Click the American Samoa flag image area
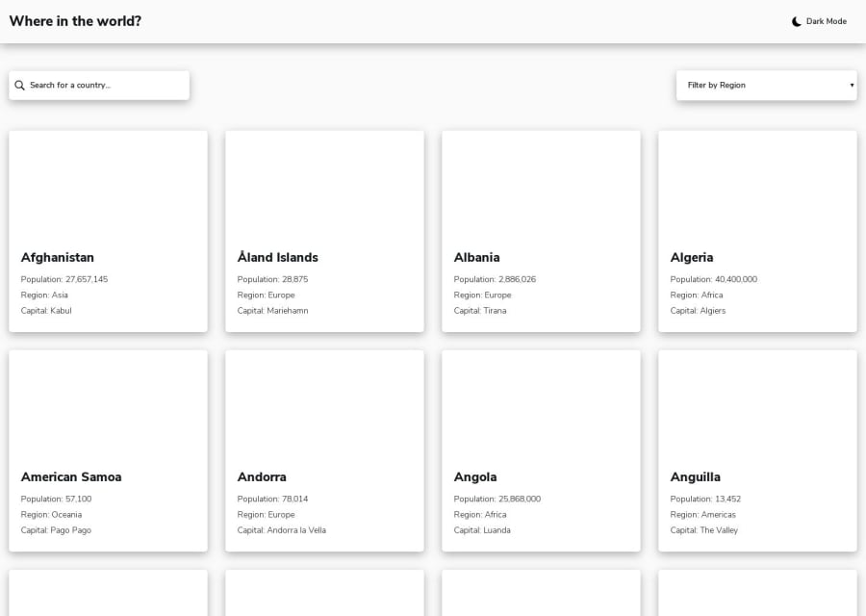This screenshot has width=866, height=616. [x=108, y=404]
